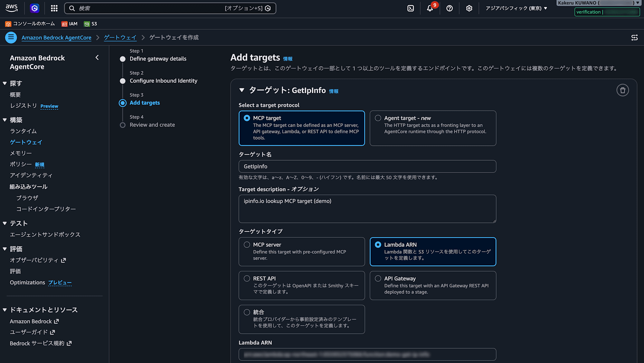Toggle the hamburger navigation menu
The height and width of the screenshot is (363, 644).
pyautogui.click(x=11, y=37)
